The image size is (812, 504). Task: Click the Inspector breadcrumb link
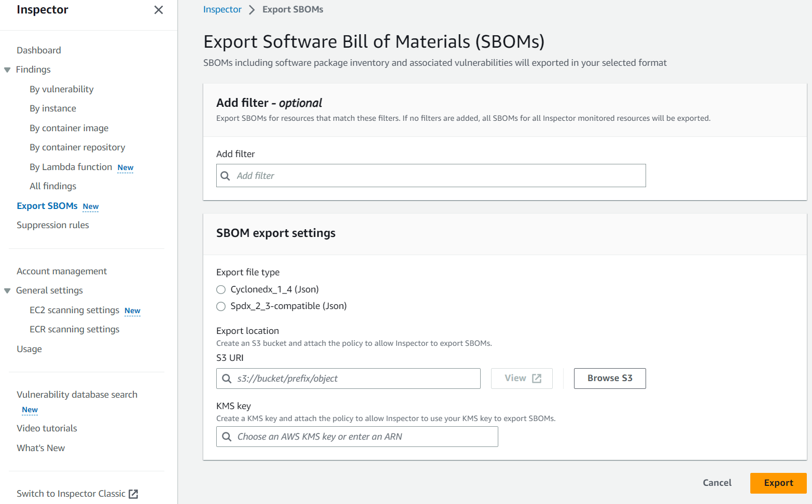tap(222, 9)
